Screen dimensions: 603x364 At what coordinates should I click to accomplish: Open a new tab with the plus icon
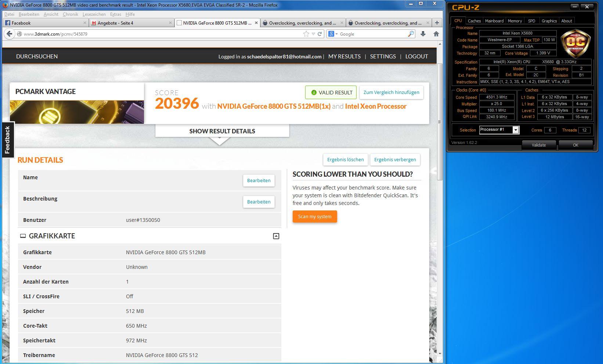[437, 23]
